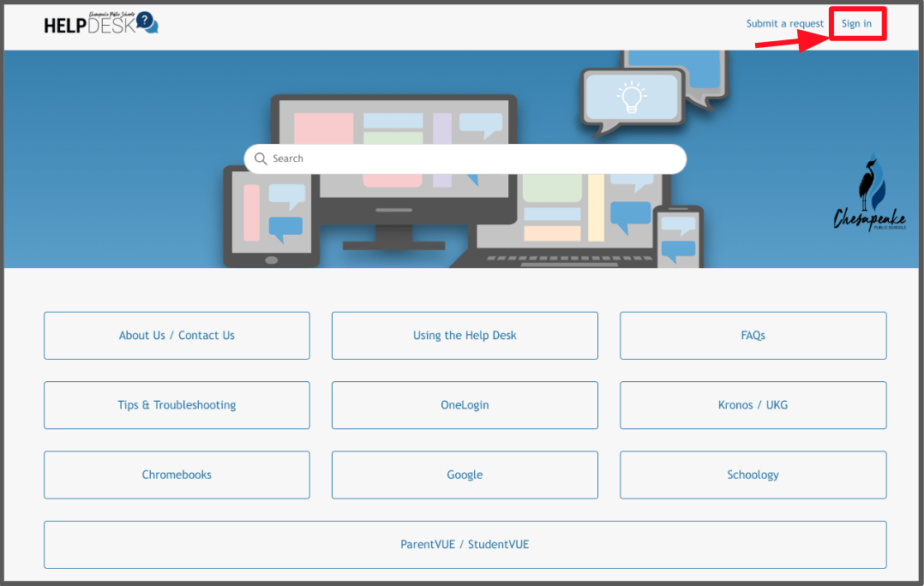Open the Sign in page
924x586 pixels.
(857, 23)
